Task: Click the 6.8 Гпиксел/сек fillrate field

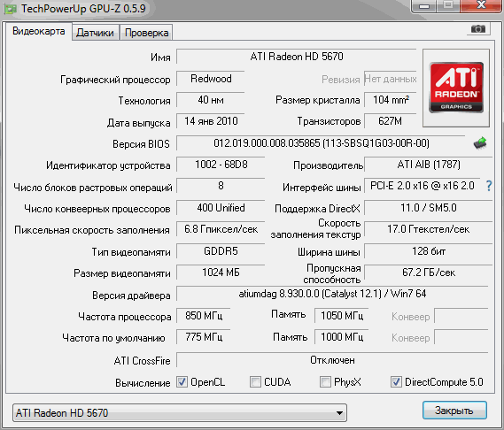Action: 221,229
